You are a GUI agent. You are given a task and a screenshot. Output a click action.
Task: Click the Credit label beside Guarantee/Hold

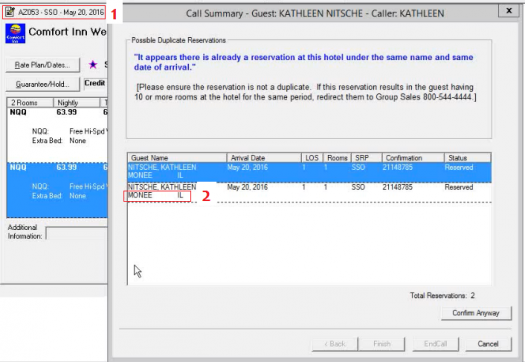(x=95, y=83)
